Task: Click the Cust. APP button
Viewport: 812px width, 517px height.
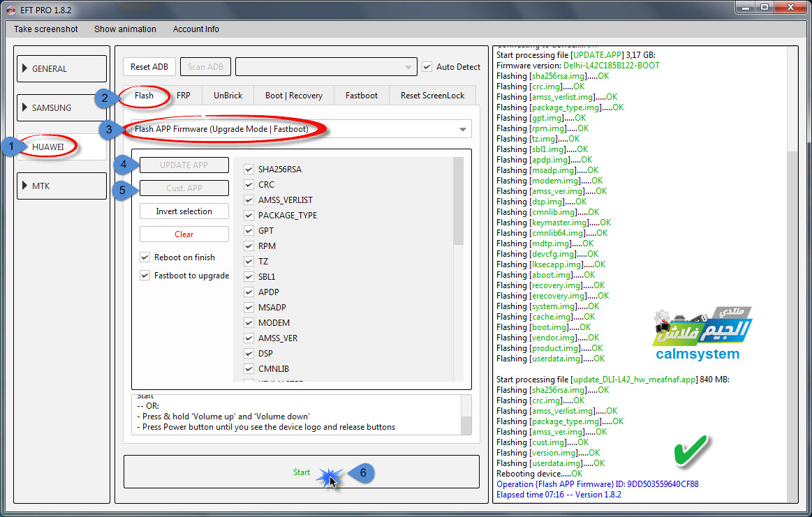Action: click(184, 188)
